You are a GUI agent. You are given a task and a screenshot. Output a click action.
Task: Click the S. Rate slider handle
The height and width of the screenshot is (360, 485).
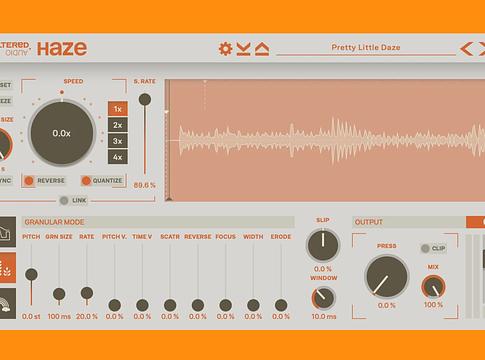pos(145,99)
